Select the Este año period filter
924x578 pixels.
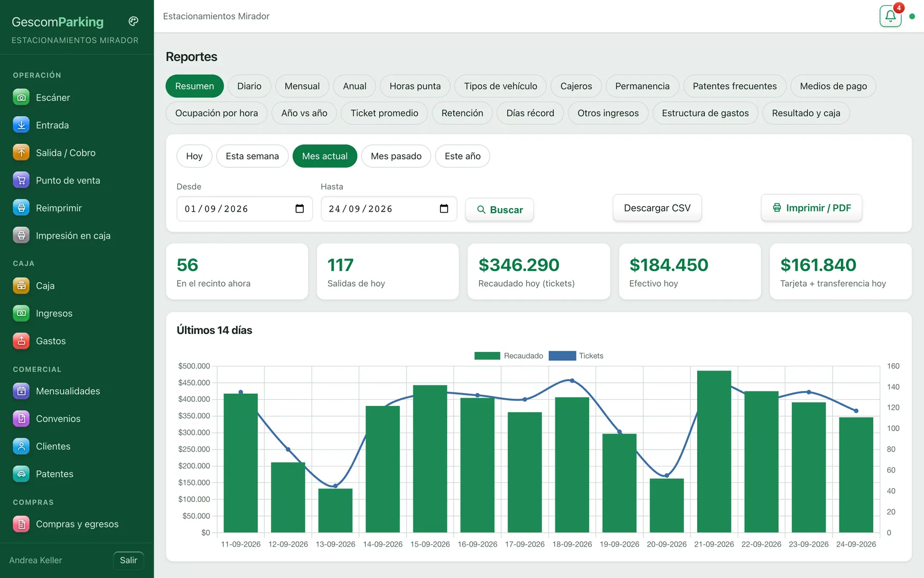[463, 156]
